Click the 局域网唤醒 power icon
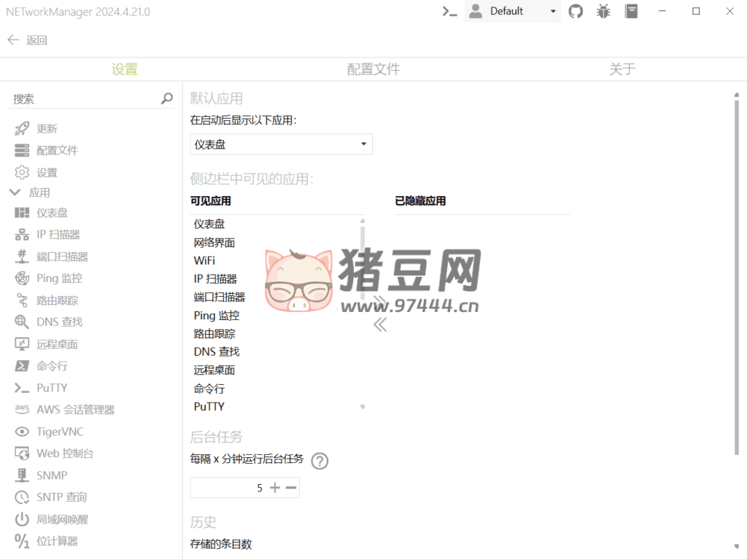The height and width of the screenshot is (560, 747). [x=22, y=519]
